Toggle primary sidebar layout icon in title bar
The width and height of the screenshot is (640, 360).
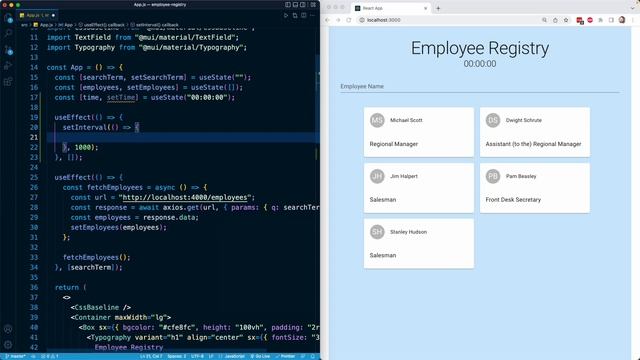[288, 5]
